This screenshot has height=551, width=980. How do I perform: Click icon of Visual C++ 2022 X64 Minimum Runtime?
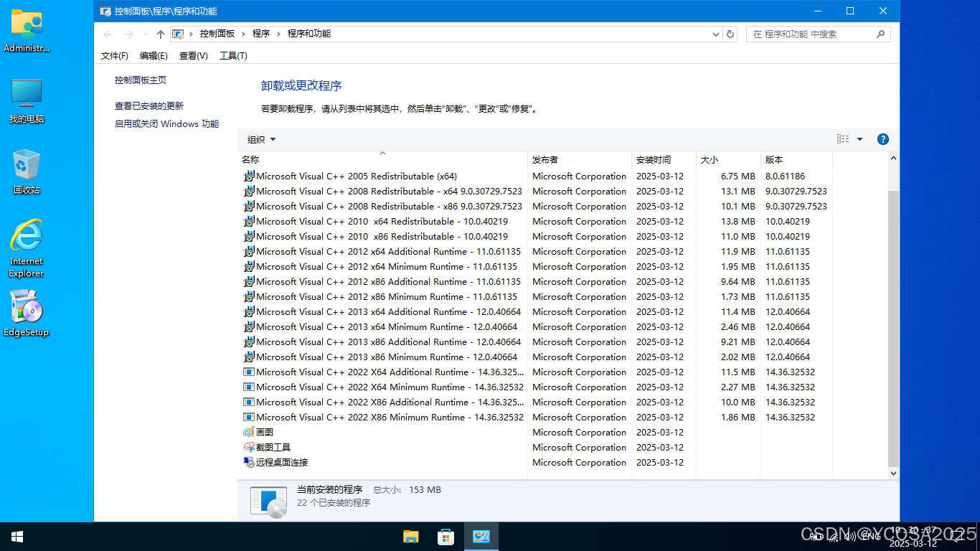[249, 387]
